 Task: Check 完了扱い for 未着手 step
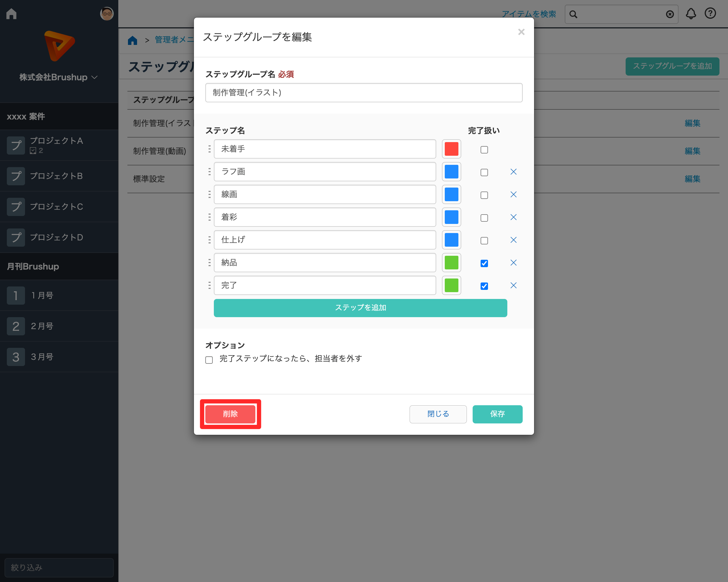484,149
